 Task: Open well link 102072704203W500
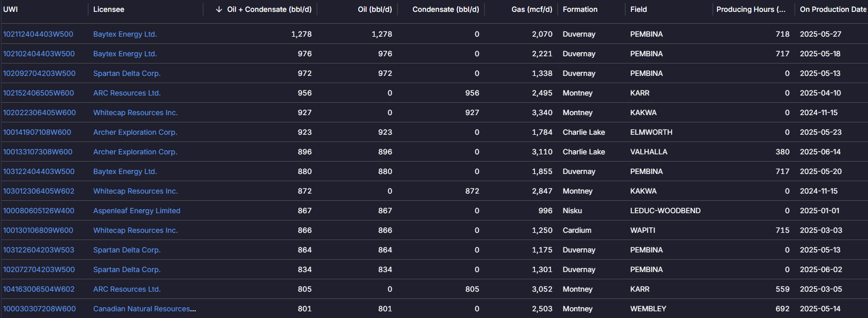tap(39, 269)
